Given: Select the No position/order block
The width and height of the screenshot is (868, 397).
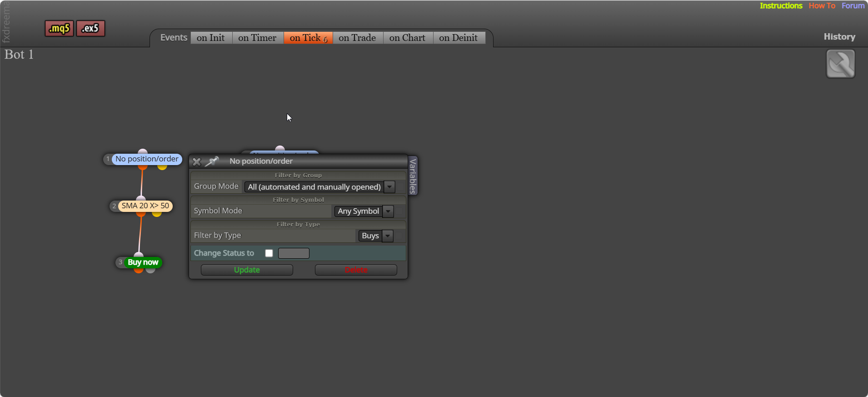Looking at the screenshot, I should click(147, 159).
